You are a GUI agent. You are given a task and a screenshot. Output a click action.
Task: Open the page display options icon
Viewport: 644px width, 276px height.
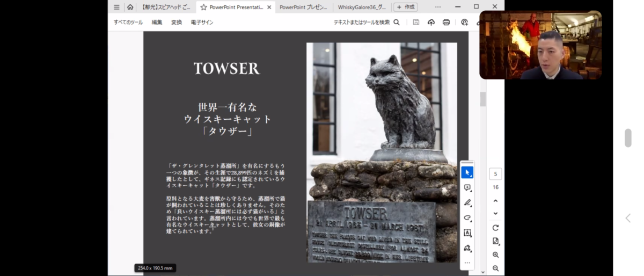coord(495,241)
